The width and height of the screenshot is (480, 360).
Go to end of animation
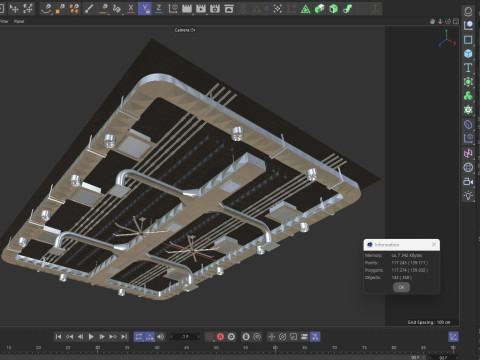(124, 337)
